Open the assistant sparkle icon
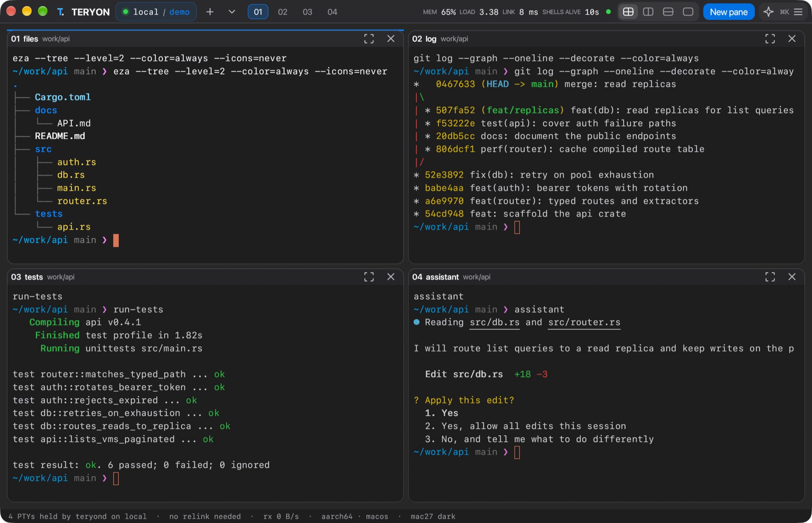Viewport: 812px width, 523px height. coord(768,12)
